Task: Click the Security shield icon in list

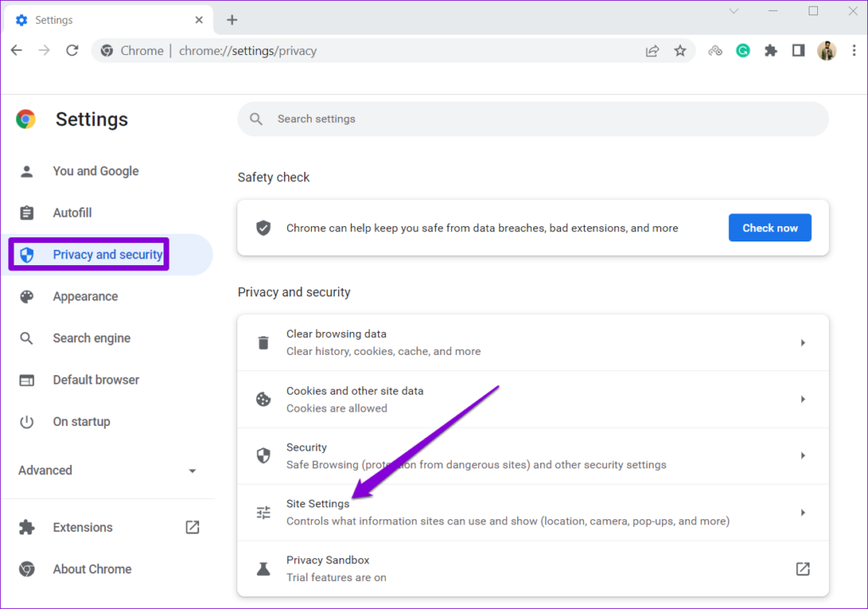Action: (264, 456)
